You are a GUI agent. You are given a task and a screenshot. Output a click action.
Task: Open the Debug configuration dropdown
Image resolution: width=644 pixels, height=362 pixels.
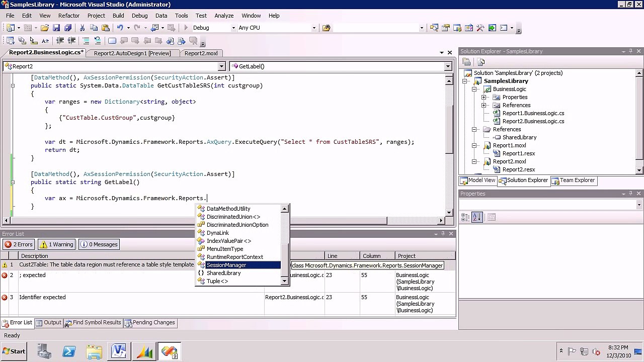[x=233, y=28]
